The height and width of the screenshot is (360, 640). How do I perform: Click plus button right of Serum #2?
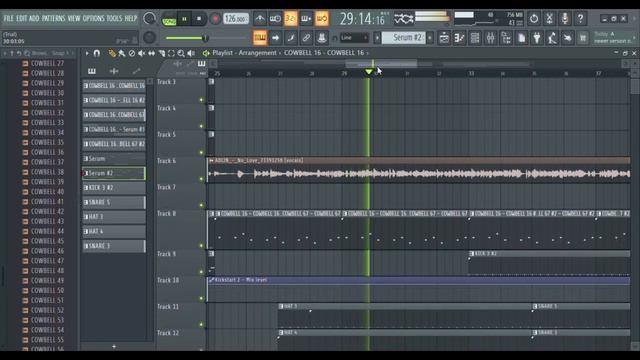430,38
